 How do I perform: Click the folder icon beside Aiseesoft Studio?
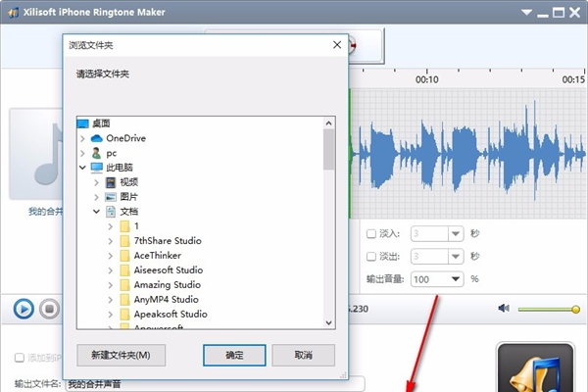tap(124, 270)
